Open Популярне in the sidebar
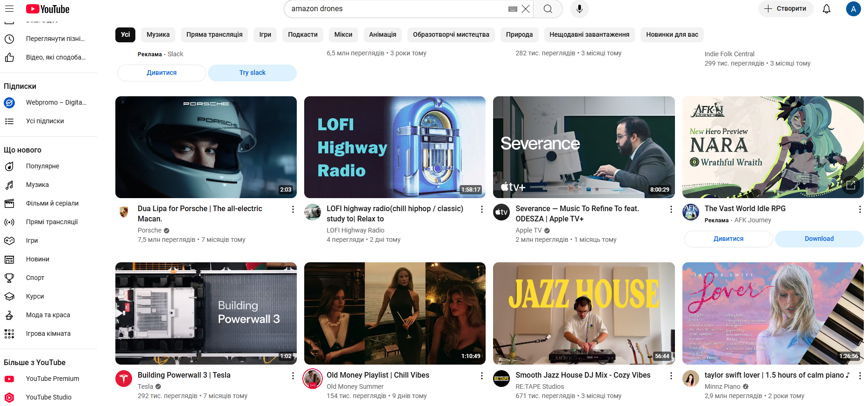Viewport: 868px width, 406px height. [x=42, y=166]
